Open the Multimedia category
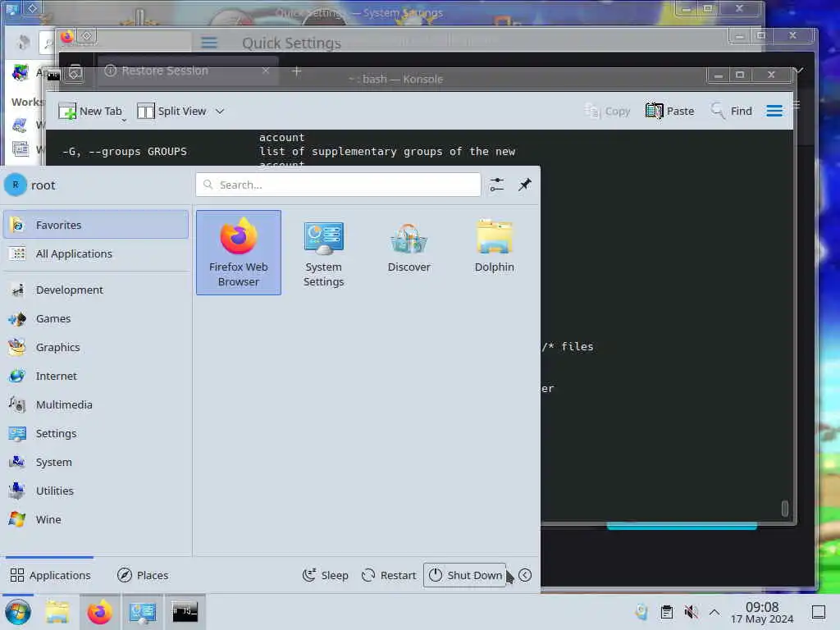The width and height of the screenshot is (840, 630). coord(96,405)
